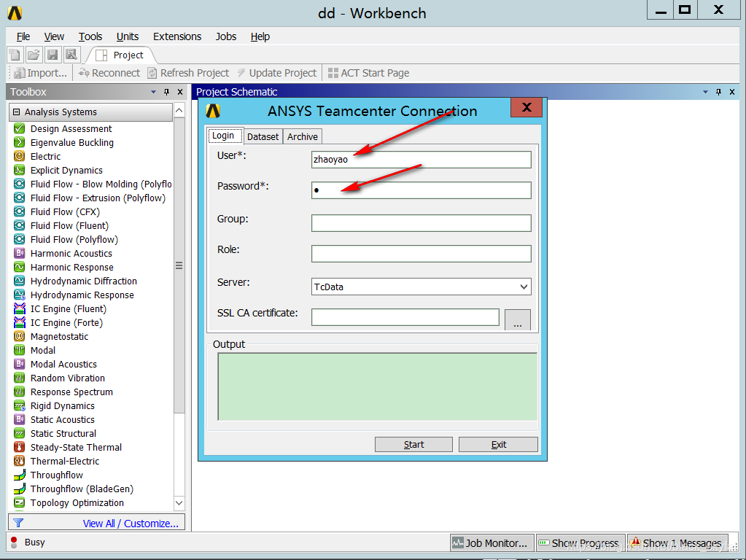This screenshot has width=746, height=560.
Task: Click Show Progress button
Action: (580, 543)
